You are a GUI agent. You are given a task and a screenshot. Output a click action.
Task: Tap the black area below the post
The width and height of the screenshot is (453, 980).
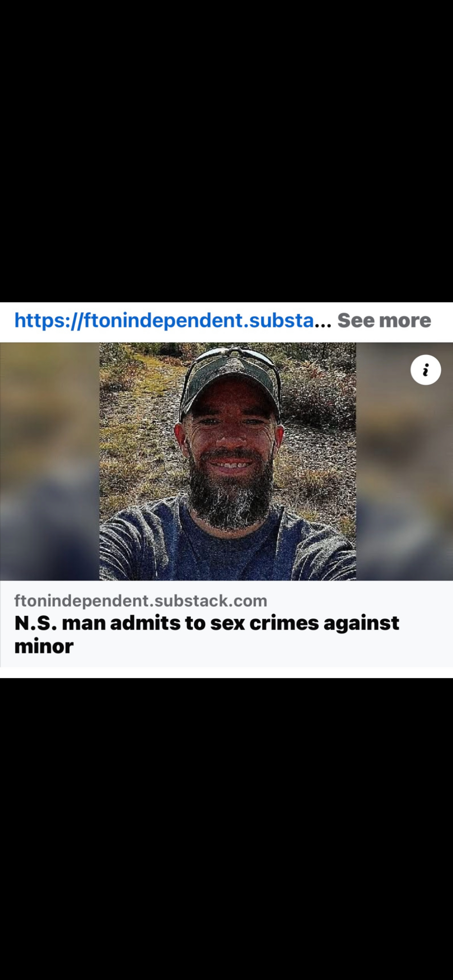tap(226, 829)
